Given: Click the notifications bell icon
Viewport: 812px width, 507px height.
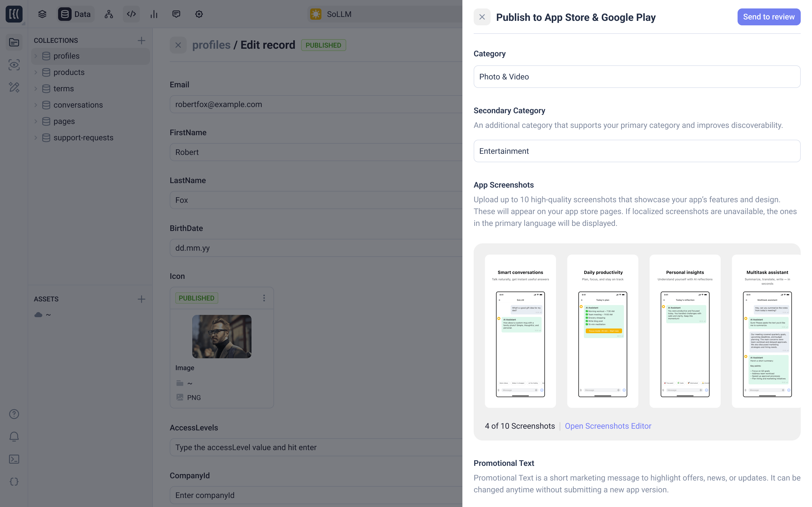Looking at the screenshot, I should point(14,437).
